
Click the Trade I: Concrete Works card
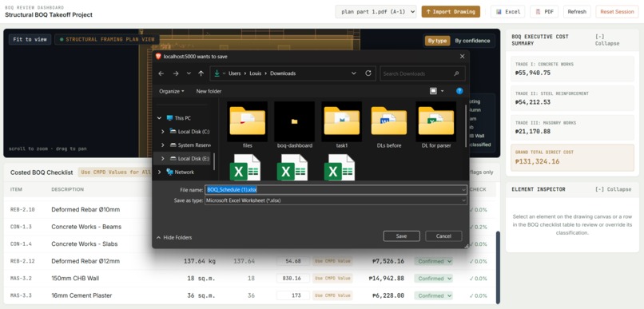pyautogui.click(x=573, y=69)
